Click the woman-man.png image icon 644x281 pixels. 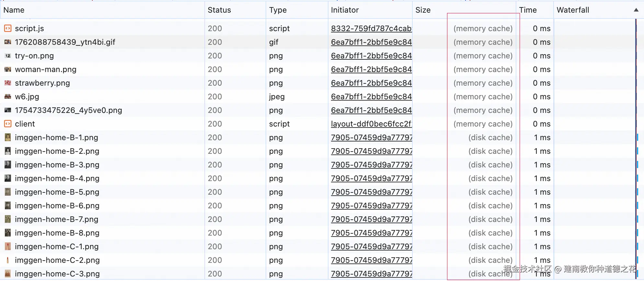8,69
